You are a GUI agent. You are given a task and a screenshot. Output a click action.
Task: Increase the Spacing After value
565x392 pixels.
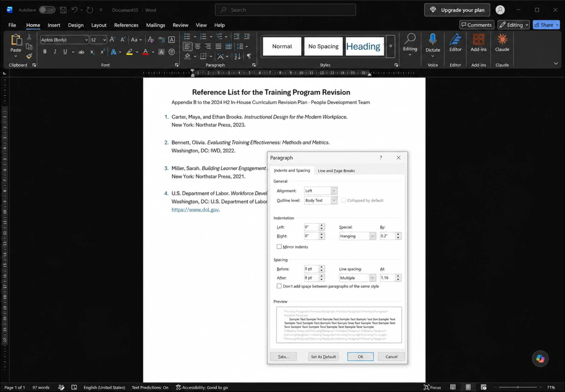pyautogui.click(x=321, y=276)
